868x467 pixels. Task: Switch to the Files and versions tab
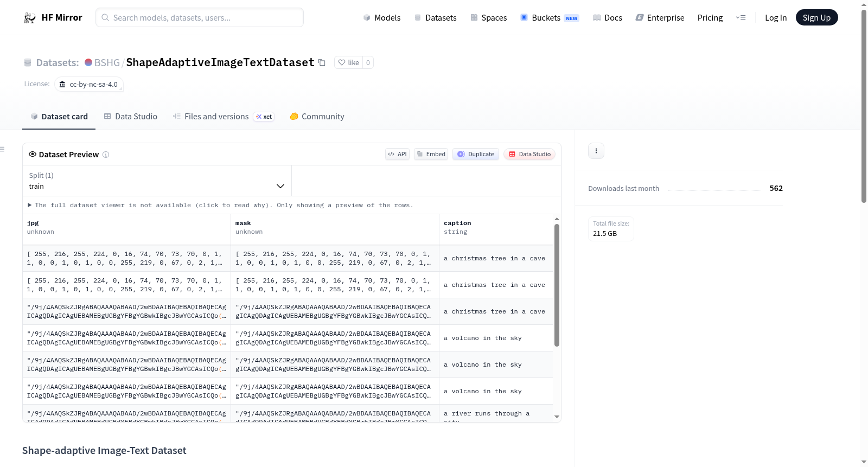224,117
